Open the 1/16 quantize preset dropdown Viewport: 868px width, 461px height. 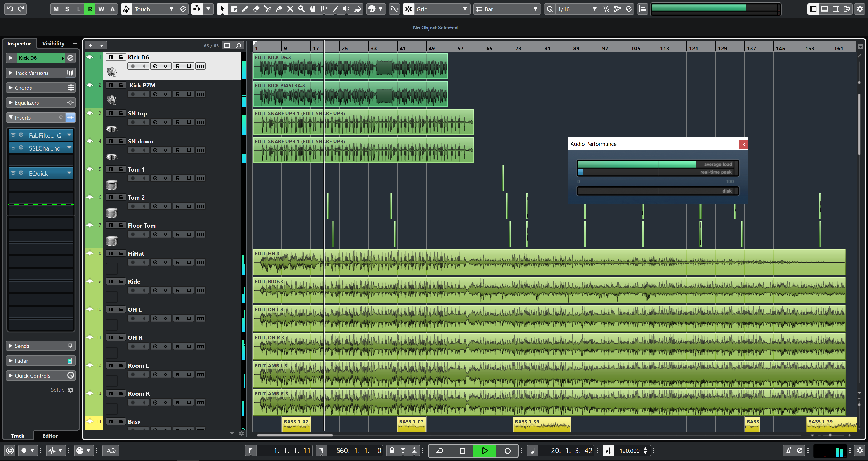tap(576, 9)
